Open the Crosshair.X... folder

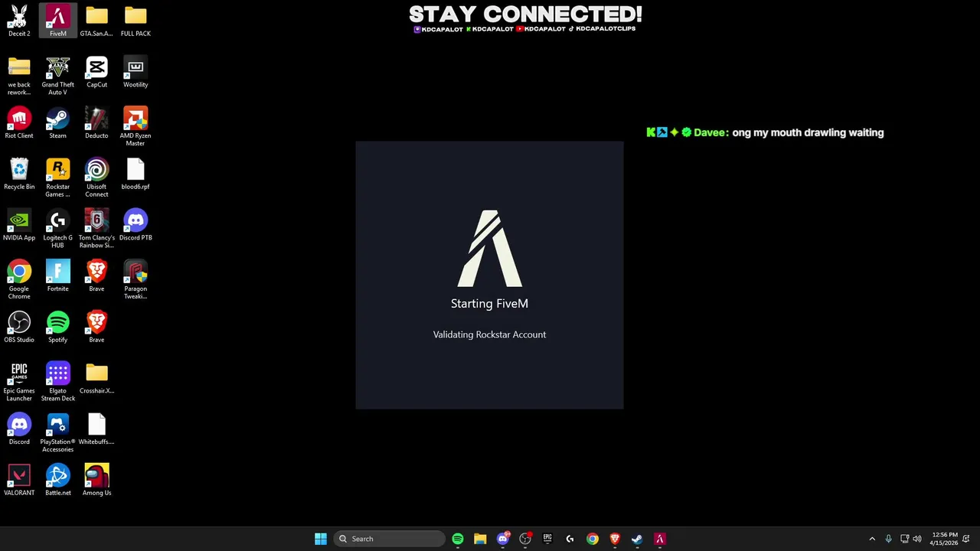pos(96,378)
